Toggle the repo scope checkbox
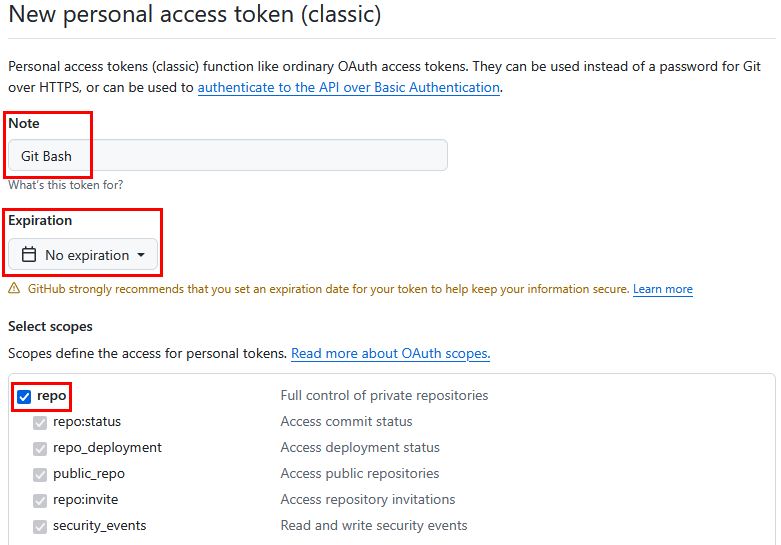Viewport: 781px width, 545px height. [24, 396]
